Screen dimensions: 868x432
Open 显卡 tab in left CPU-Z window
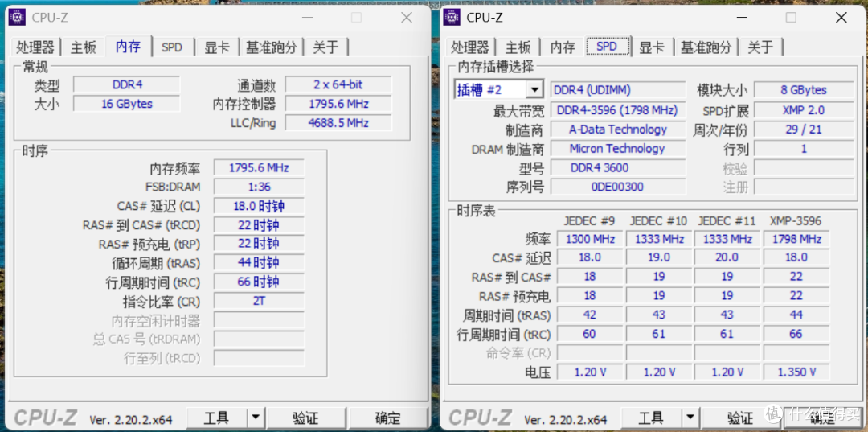point(217,47)
